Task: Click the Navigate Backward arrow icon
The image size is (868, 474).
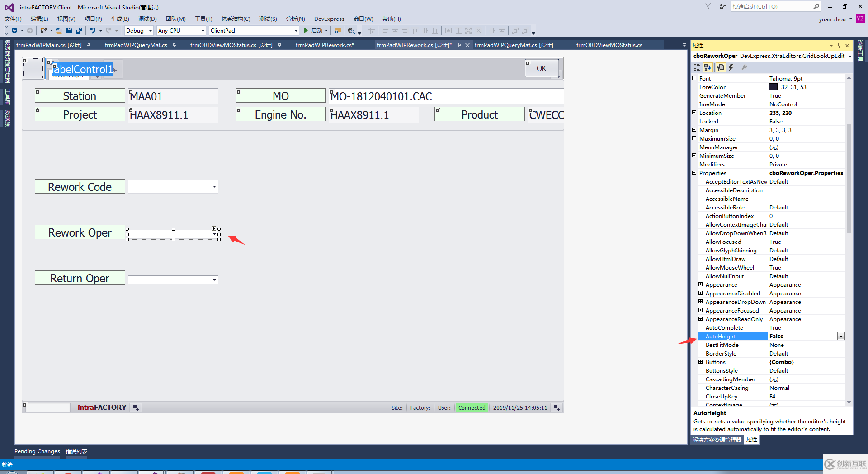Action: pos(14,31)
